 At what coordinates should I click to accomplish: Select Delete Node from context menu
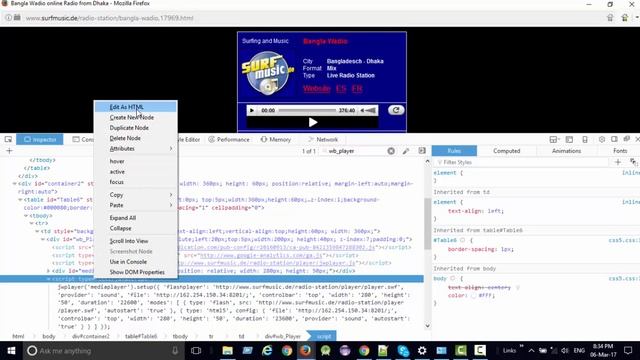click(136, 138)
